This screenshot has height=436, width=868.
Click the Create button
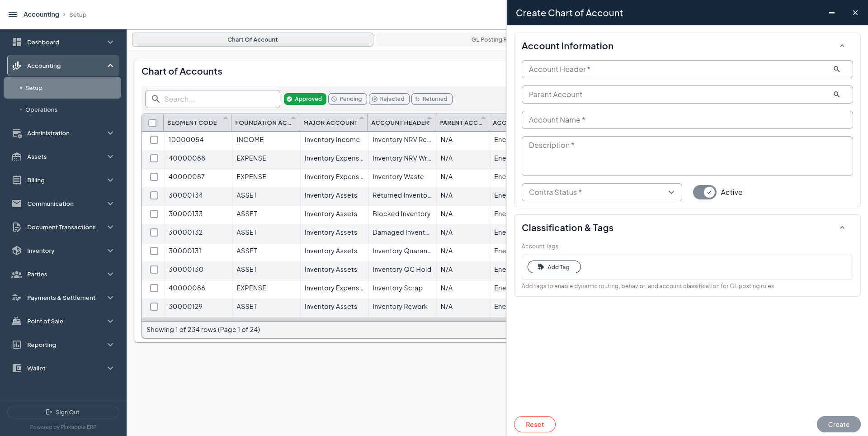(x=839, y=424)
